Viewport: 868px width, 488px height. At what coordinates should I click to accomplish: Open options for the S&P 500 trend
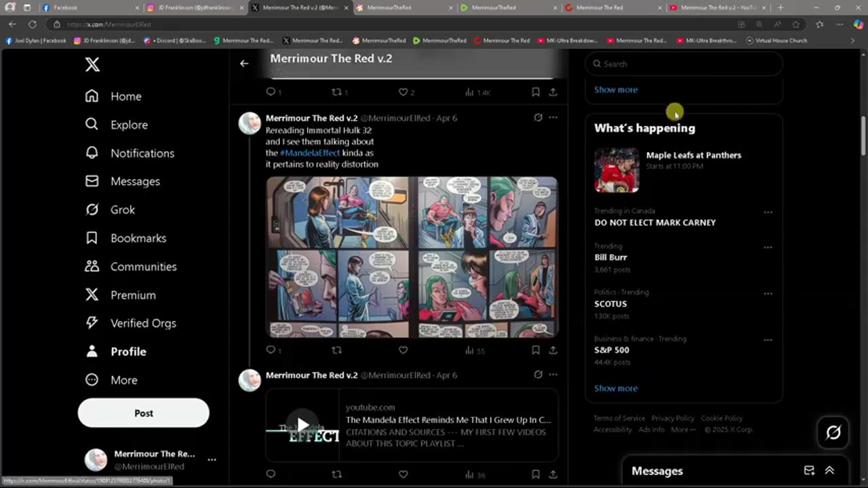[x=768, y=340]
